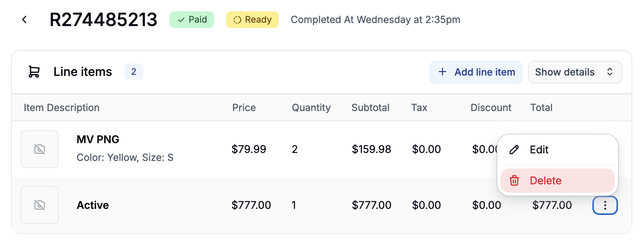The height and width of the screenshot is (244, 644).
Task: Click the plus icon on Add line item
Action: (442, 72)
